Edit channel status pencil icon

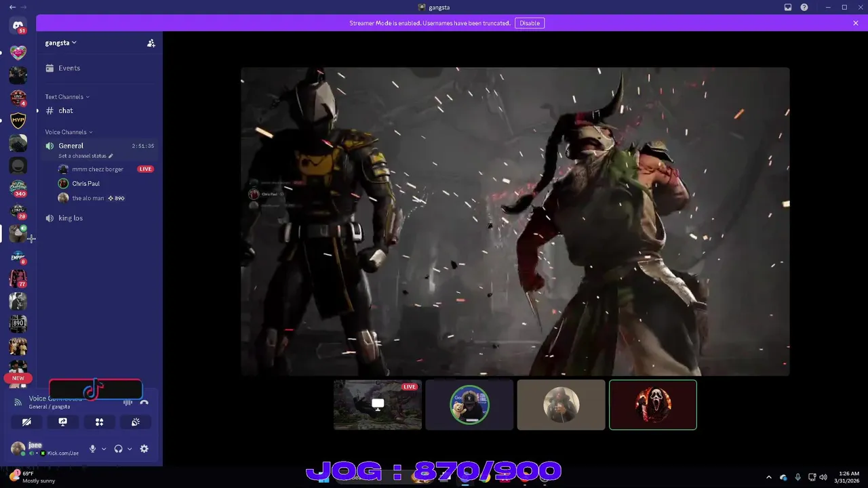[x=111, y=156]
